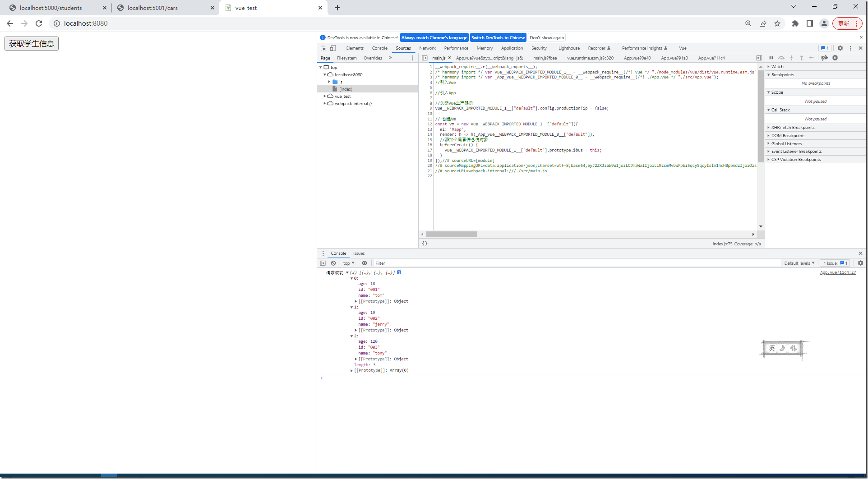Open the Vue devtools panel
The image size is (868, 479).
(x=683, y=48)
